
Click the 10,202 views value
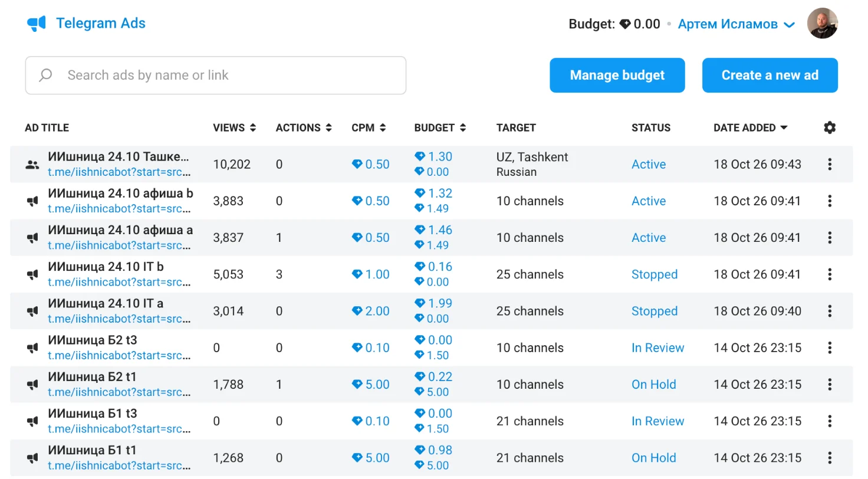232,164
